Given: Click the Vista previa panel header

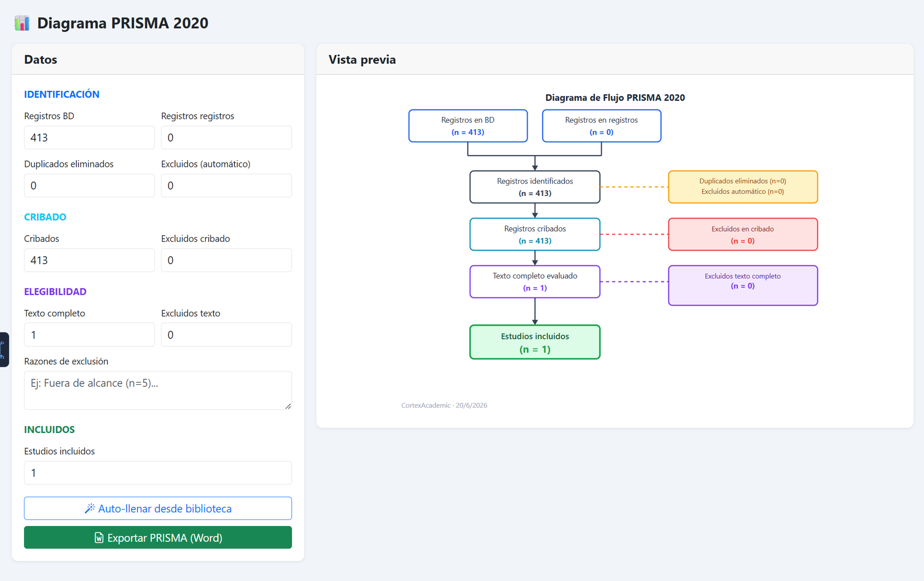Looking at the screenshot, I should point(615,59).
